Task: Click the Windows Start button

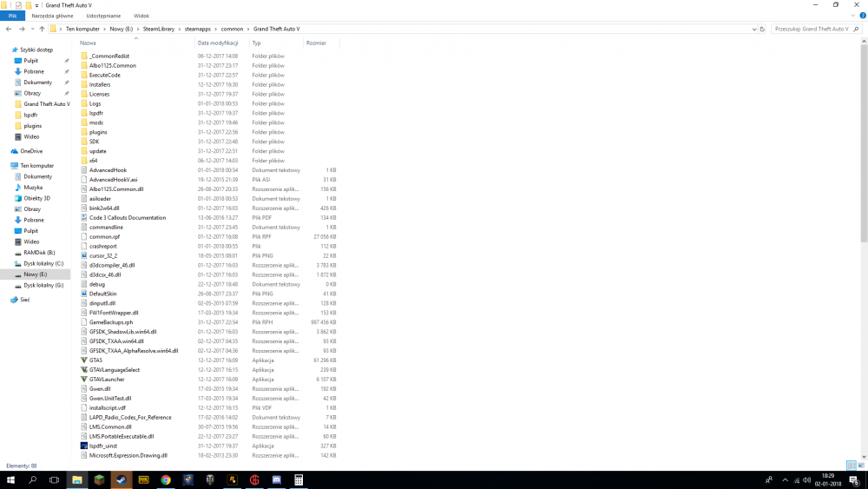Action: coord(10,480)
